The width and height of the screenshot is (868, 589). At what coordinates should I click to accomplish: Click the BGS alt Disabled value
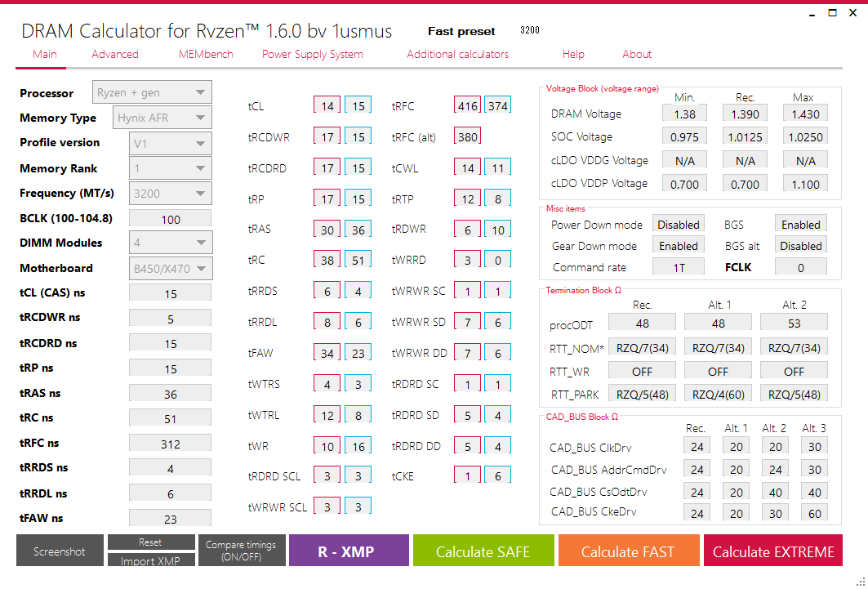800,246
